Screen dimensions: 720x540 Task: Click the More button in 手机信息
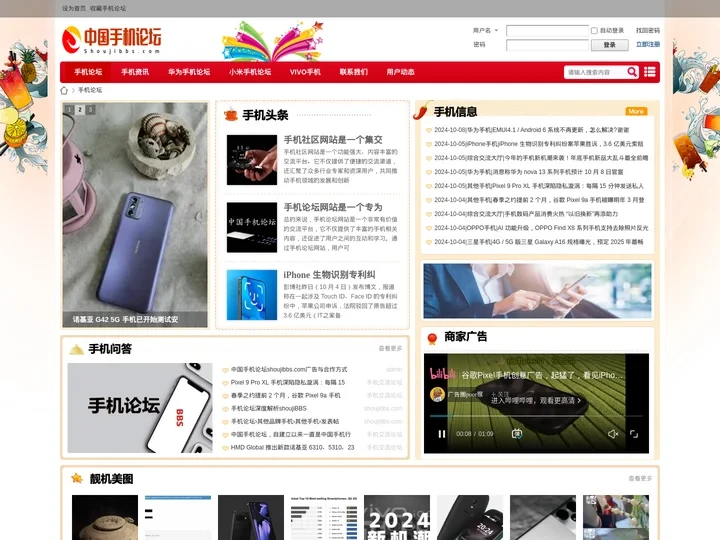coord(636,112)
